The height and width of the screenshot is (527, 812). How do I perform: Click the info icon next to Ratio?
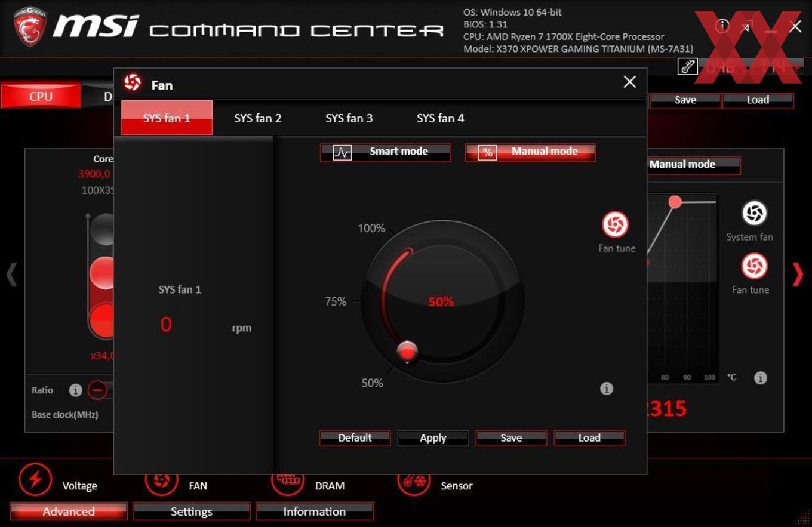[x=75, y=390]
